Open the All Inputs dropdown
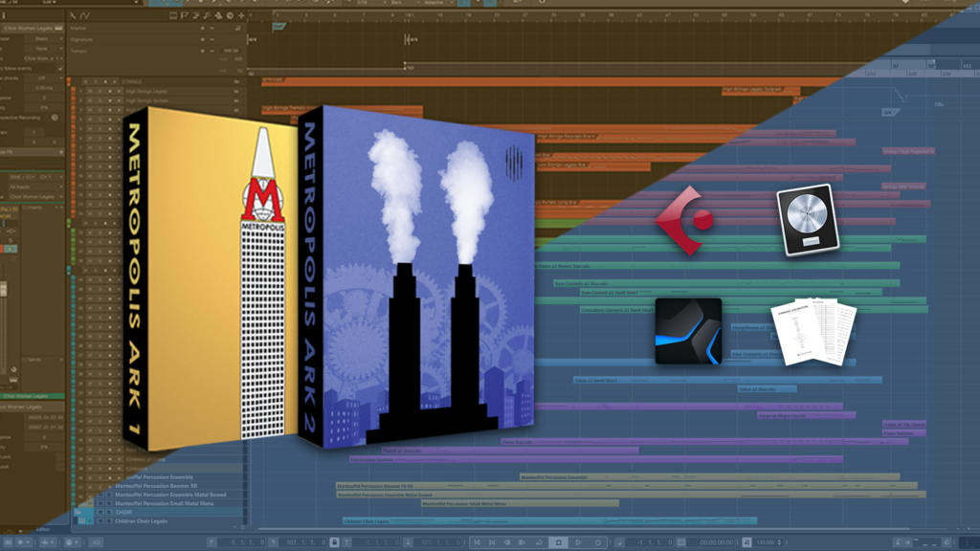Screen dimensions: 980x551 (x=35, y=187)
